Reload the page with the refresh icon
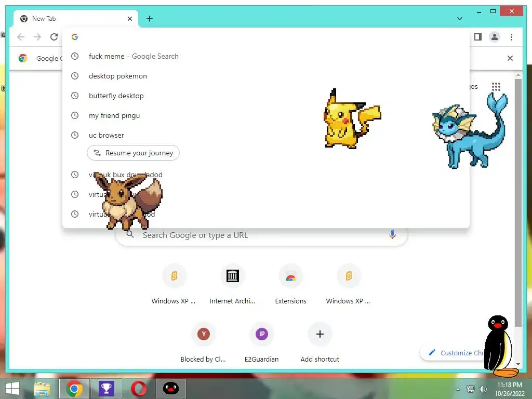Image resolution: width=532 pixels, height=399 pixels. 54,37
